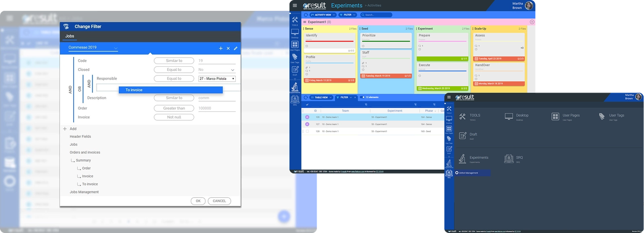Click the Change Filter funnel icon
644x233 pixels.
tap(66, 27)
